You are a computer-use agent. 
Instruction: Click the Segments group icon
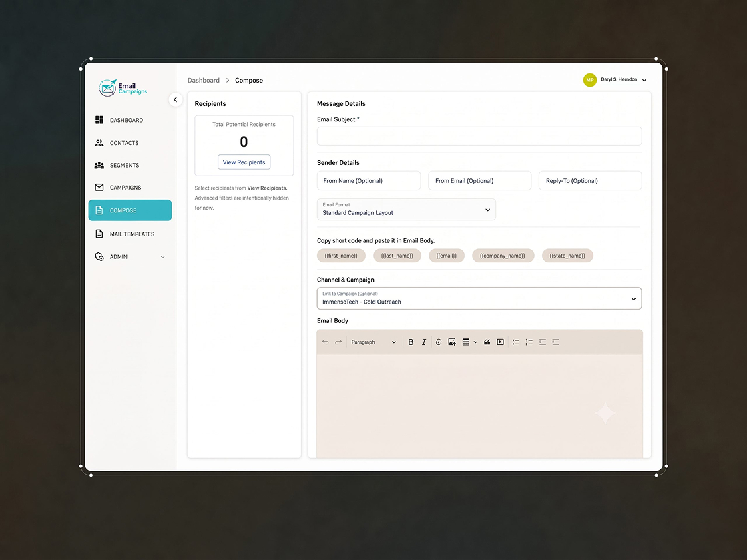tap(99, 166)
